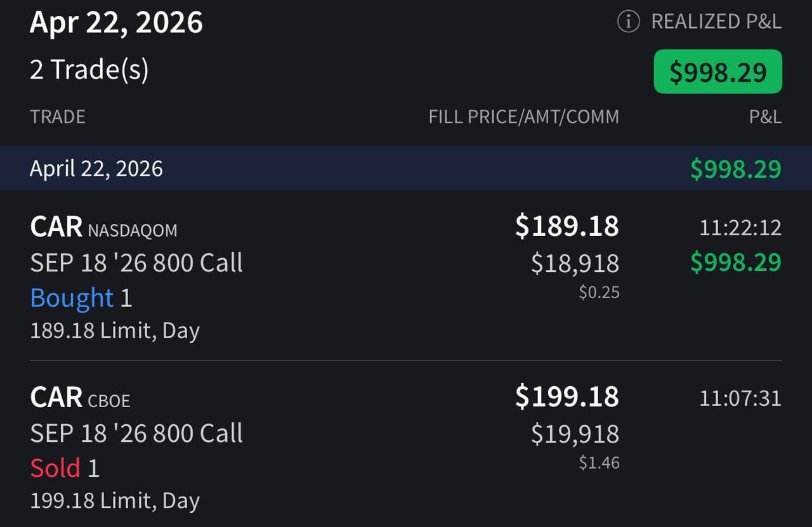Open the CAR NASDAQOM trade entry
The image size is (812, 527).
103,227
